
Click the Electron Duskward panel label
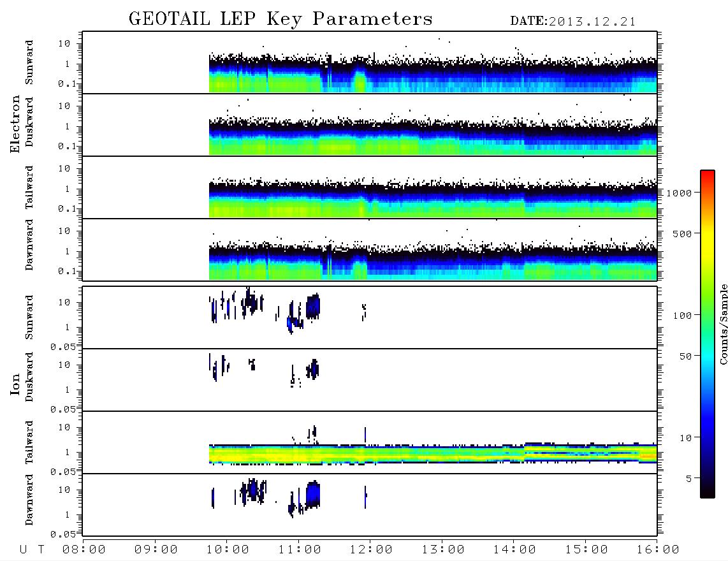coord(29,122)
